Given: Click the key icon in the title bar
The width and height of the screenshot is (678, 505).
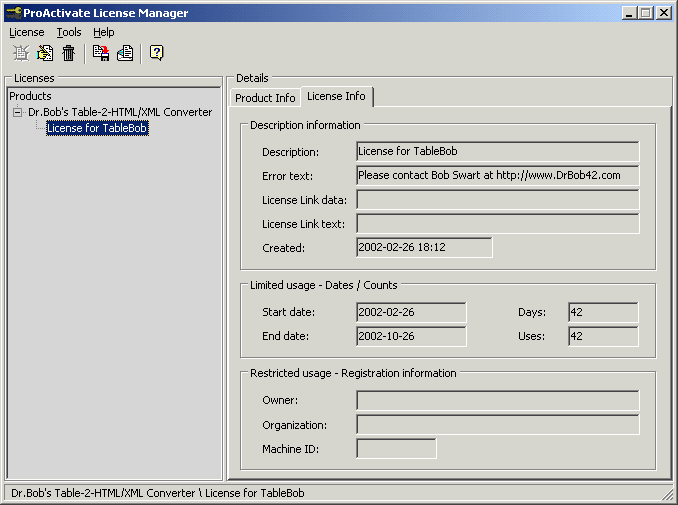Looking at the screenshot, I should click(14, 13).
